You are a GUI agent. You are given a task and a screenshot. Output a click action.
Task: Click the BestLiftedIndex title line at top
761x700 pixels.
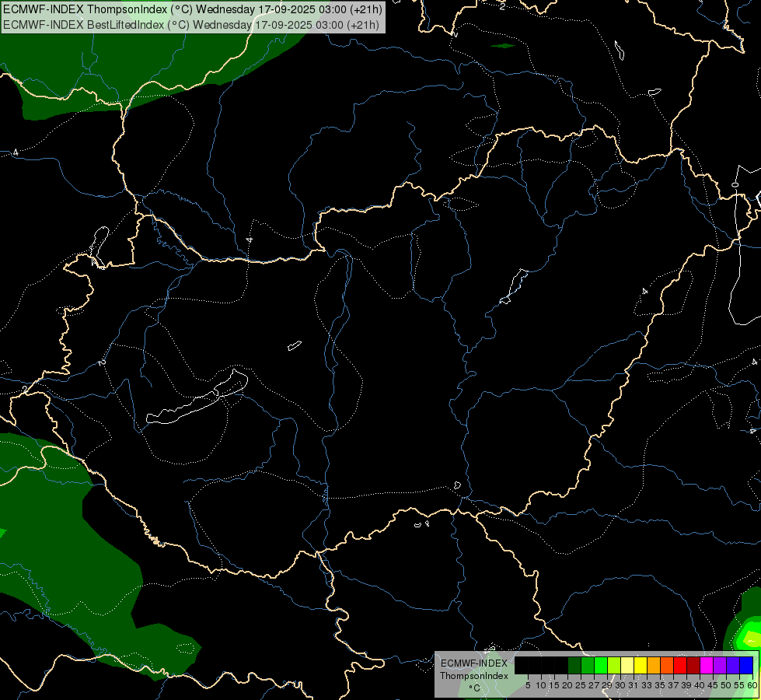point(190,24)
